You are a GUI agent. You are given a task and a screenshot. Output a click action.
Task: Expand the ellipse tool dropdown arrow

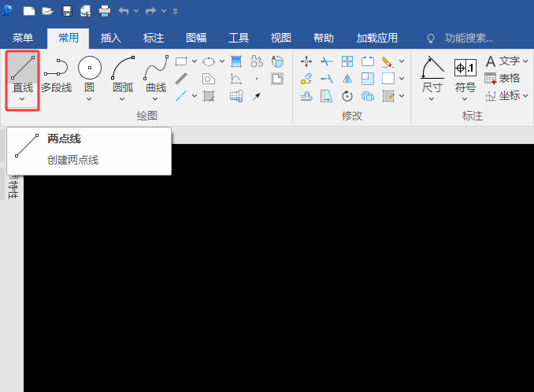222,61
